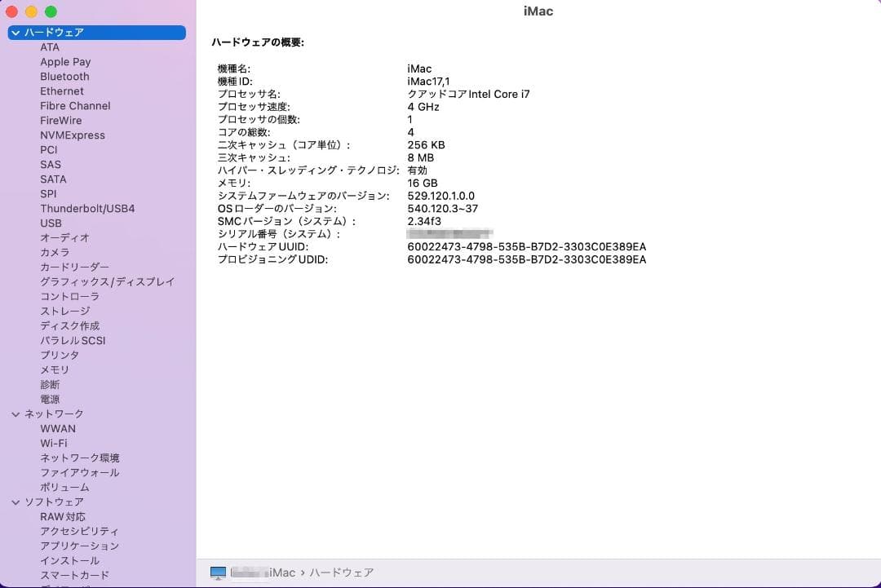The height and width of the screenshot is (588, 881).
Task: Select カメラ in the sidebar
Action: tap(55, 252)
